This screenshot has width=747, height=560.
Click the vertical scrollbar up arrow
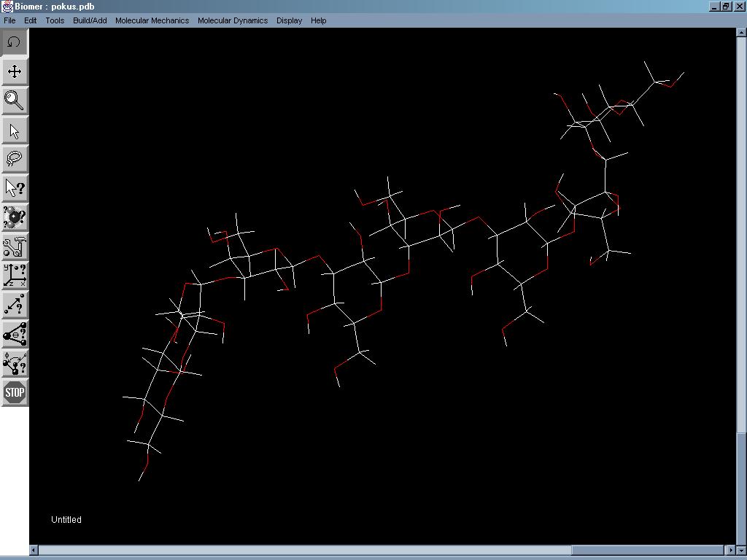(741, 32)
